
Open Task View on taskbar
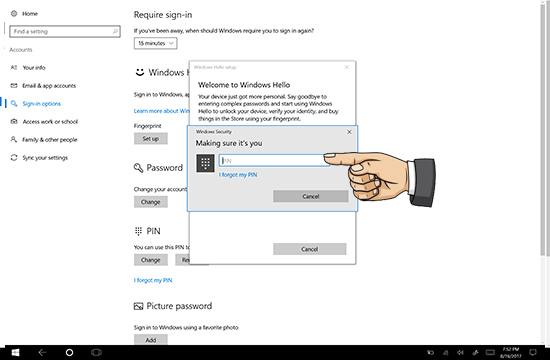[96, 352]
